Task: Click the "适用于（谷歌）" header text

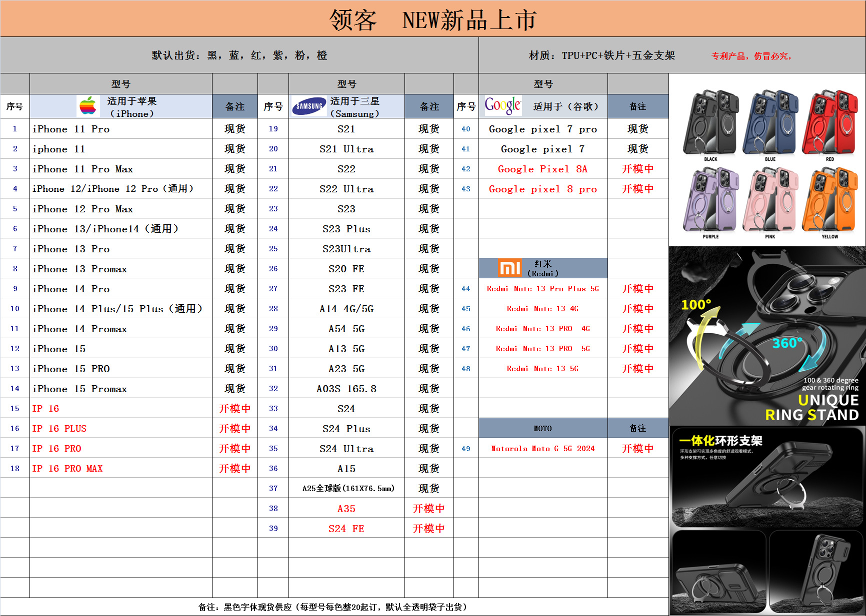Action: pos(565,106)
